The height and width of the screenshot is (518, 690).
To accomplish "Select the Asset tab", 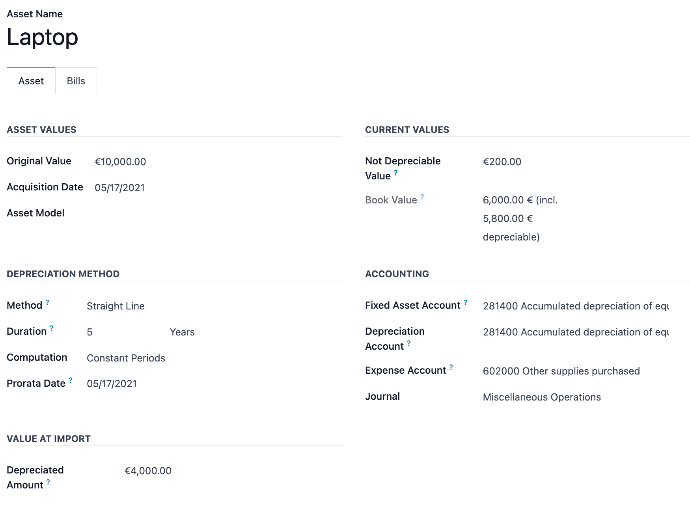I will [x=31, y=81].
